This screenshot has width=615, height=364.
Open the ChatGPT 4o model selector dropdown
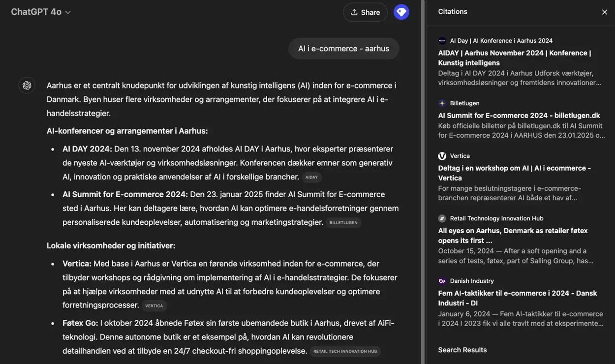[x=41, y=12]
